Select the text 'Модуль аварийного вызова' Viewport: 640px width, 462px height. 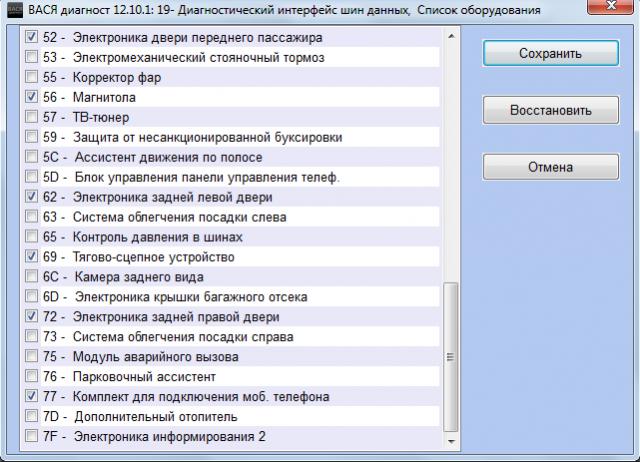(156, 357)
